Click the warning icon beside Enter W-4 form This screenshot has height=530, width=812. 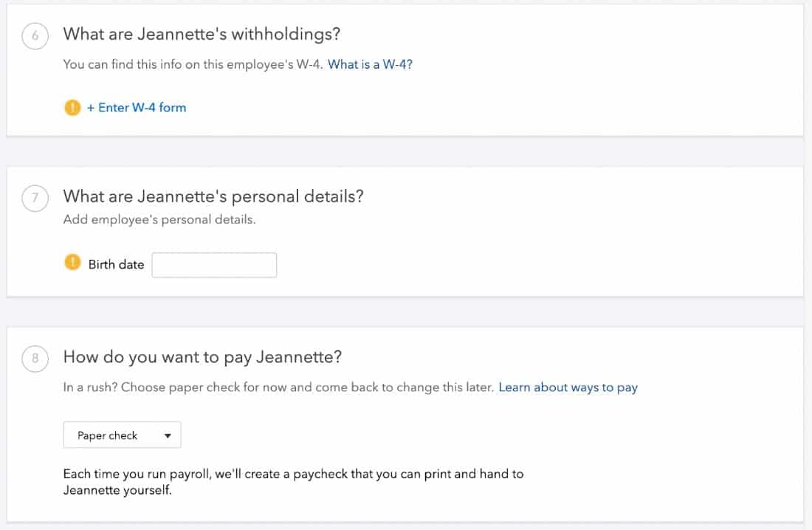(72, 107)
